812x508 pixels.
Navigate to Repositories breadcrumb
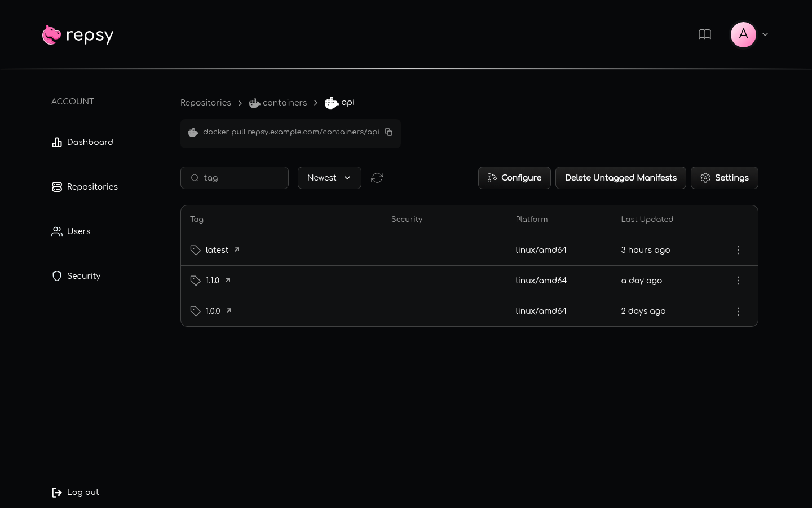206,103
